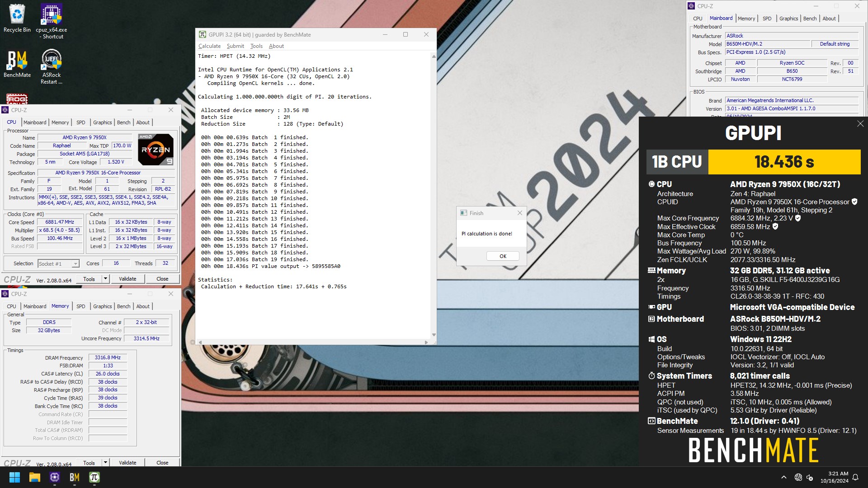Open the taskbar clock showing 3:21 AM
Screen dimensions: 868x488
(x=835, y=477)
